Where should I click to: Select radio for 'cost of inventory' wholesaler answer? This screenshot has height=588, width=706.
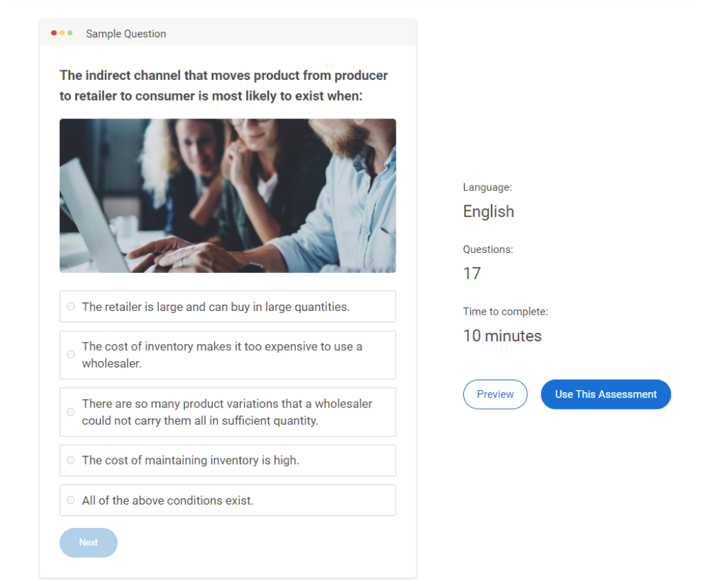[71, 354]
